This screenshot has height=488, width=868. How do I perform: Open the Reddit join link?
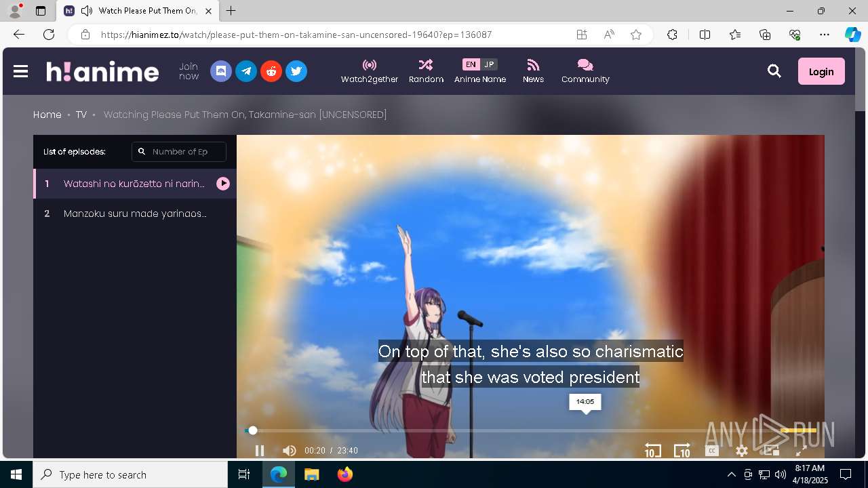pos(271,71)
